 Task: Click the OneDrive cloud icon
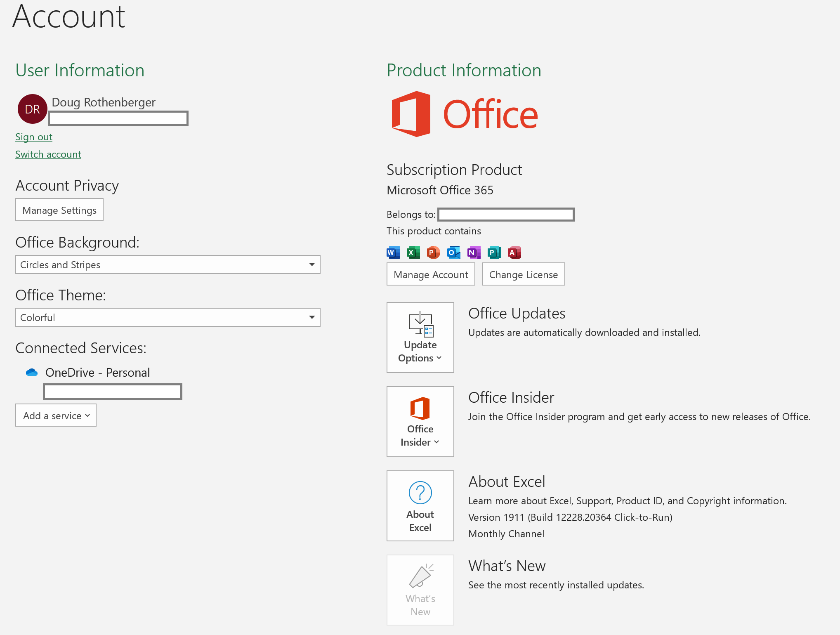tap(32, 373)
